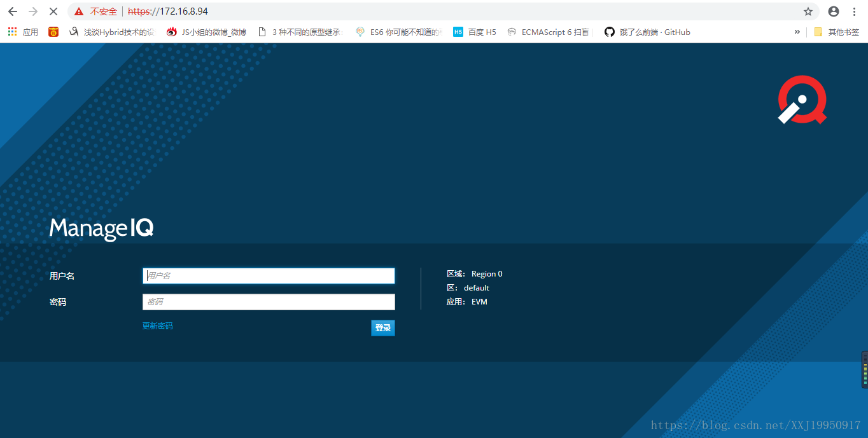
Task: Open the ECMAScript 6 扫盲 bookmark
Action: click(548, 32)
